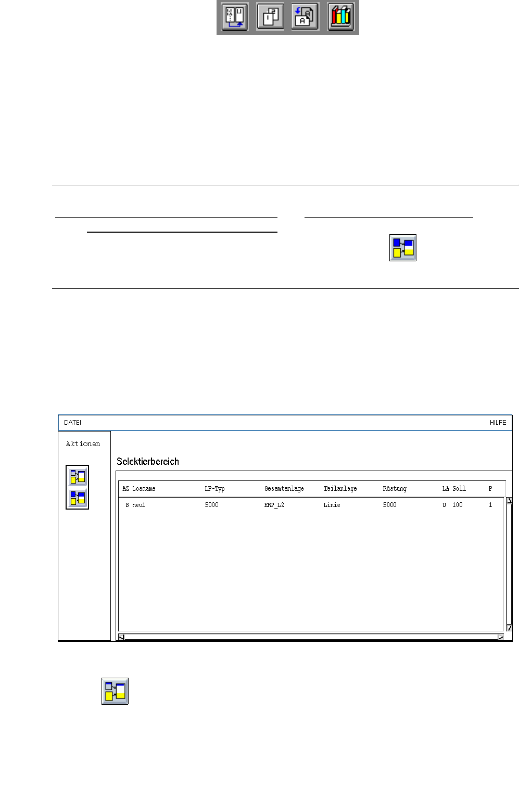The image size is (519, 812).
Task: Open the colored books library icon
Action: 341,17
